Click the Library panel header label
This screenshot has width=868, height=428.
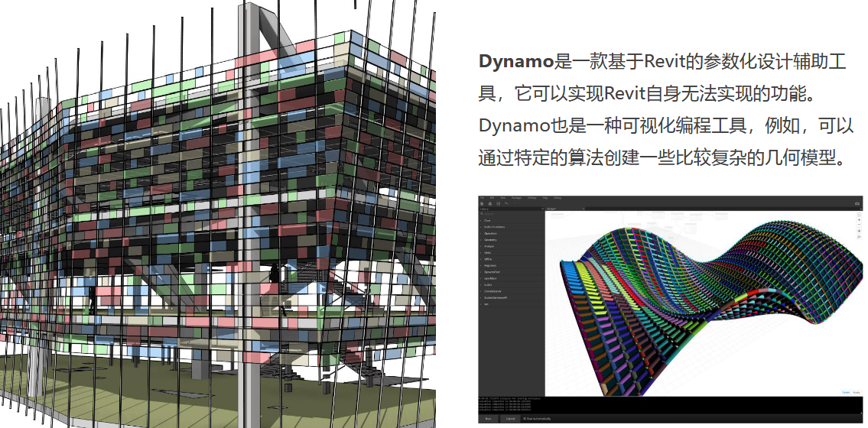[484, 209]
